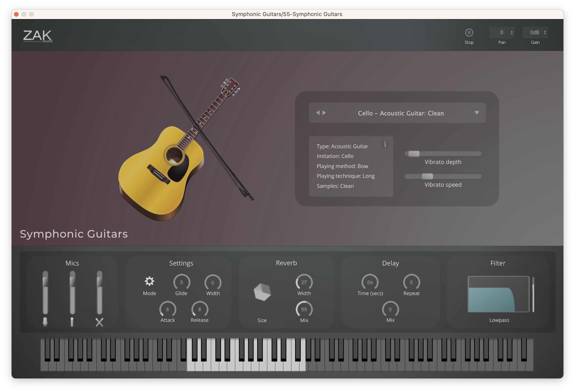The image size is (575, 392).
Task: Click the info icon in details panel
Action: 385,144
